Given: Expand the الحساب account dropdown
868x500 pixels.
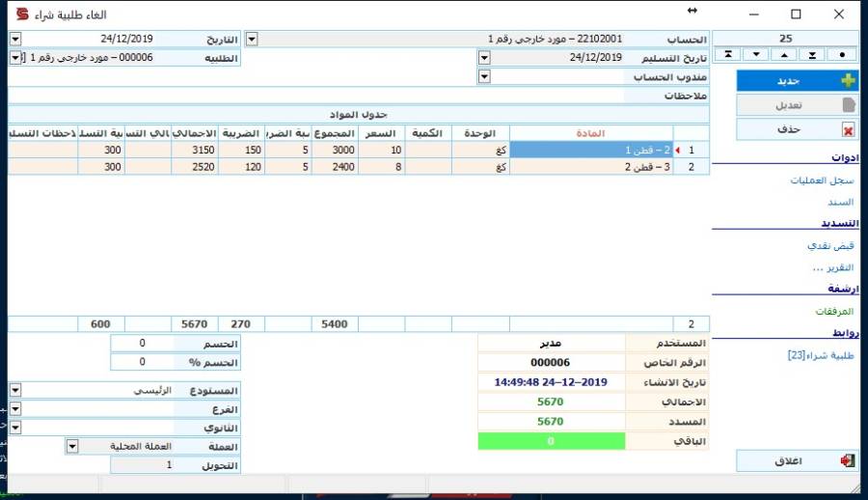Looking at the screenshot, I should point(252,39).
